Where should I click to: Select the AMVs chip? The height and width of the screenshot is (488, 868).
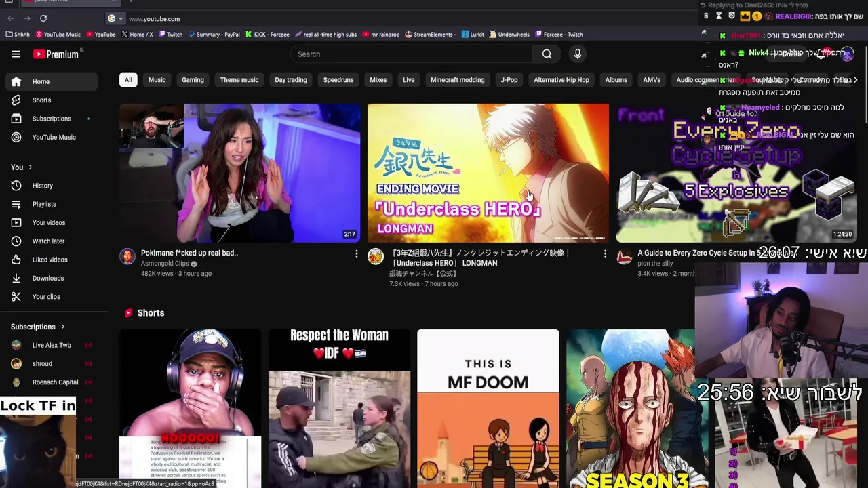pyautogui.click(x=652, y=80)
